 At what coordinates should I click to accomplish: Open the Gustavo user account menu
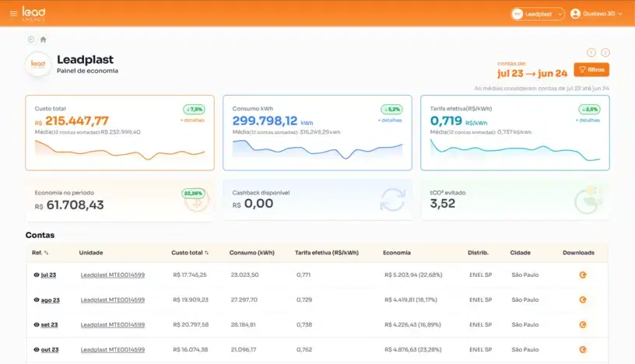(596, 14)
